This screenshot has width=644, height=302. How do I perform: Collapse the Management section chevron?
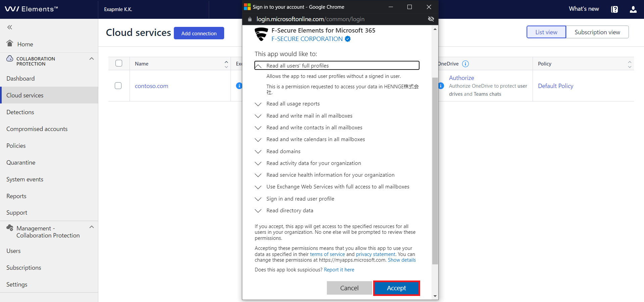click(92, 227)
